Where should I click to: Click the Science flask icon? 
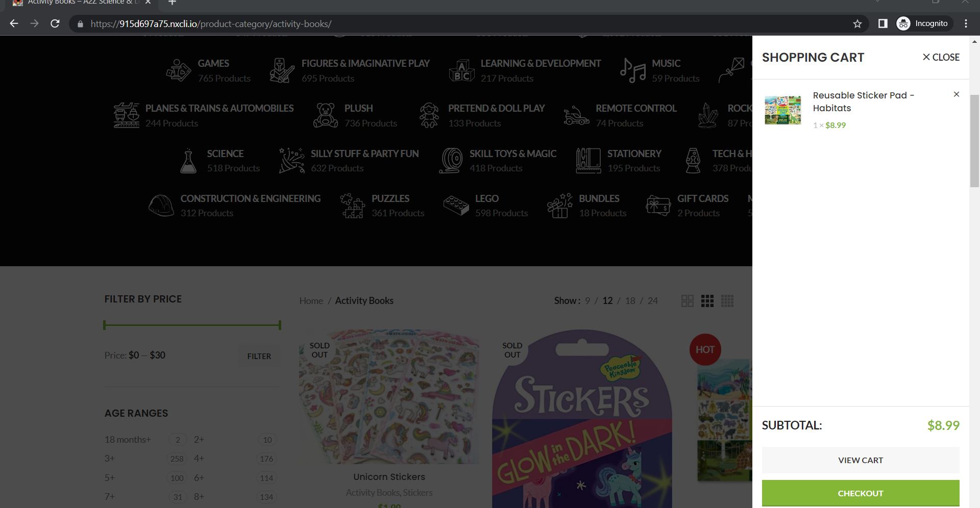pyautogui.click(x=188, y=161)
